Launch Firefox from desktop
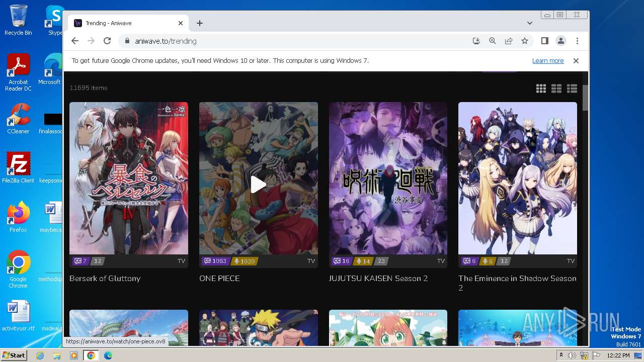The image size is (644, 362). coord(18,217)
